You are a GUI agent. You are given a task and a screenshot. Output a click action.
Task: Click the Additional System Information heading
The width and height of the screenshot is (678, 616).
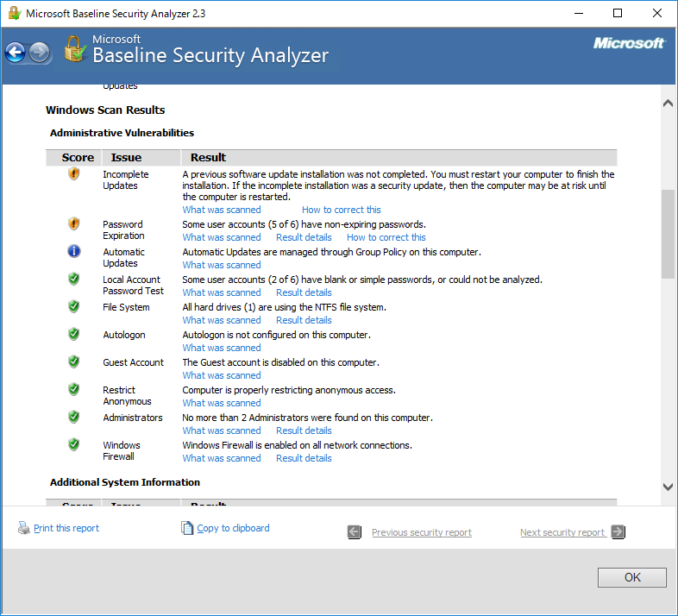tap(125, 482)
